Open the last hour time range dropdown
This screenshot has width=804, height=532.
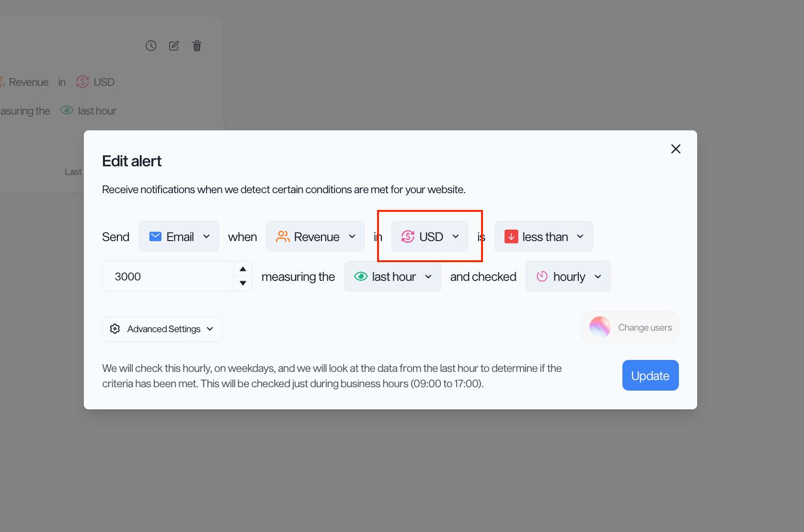point(392,276)
